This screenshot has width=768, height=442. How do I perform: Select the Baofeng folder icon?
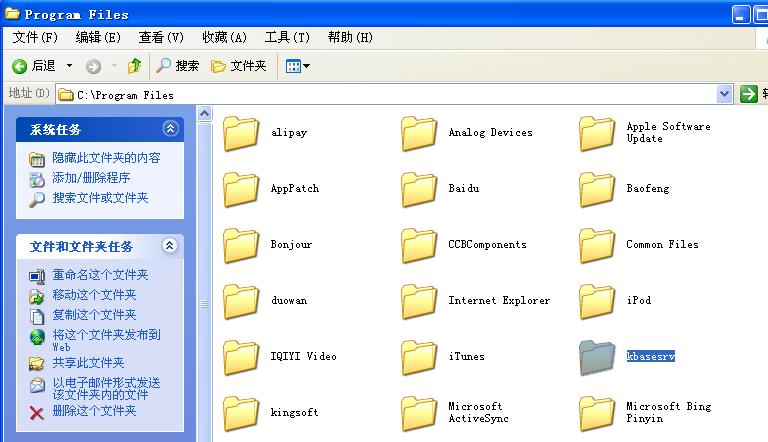[596, 189]
